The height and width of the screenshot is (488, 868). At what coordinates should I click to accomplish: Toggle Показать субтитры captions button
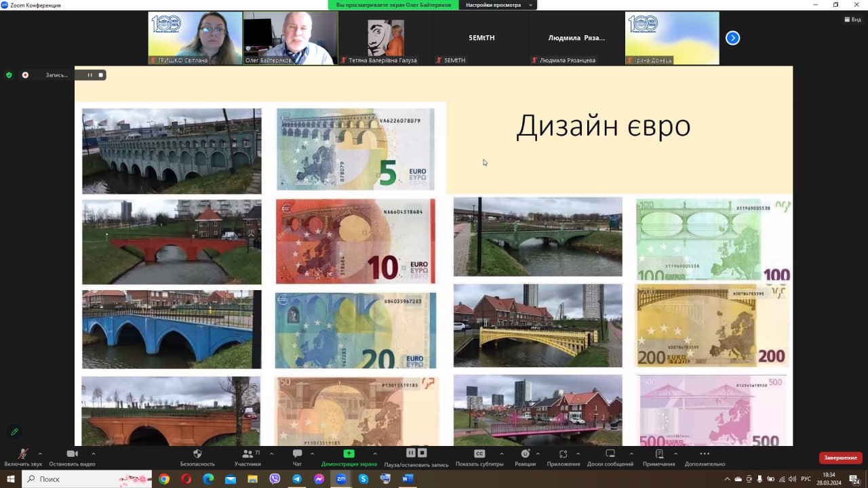point(479,454)
